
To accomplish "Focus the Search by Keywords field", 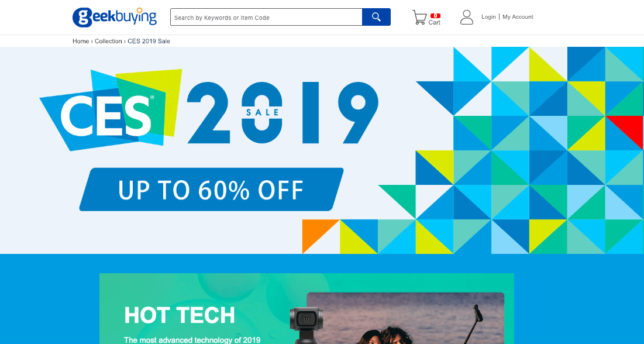I will click(266, 17).
